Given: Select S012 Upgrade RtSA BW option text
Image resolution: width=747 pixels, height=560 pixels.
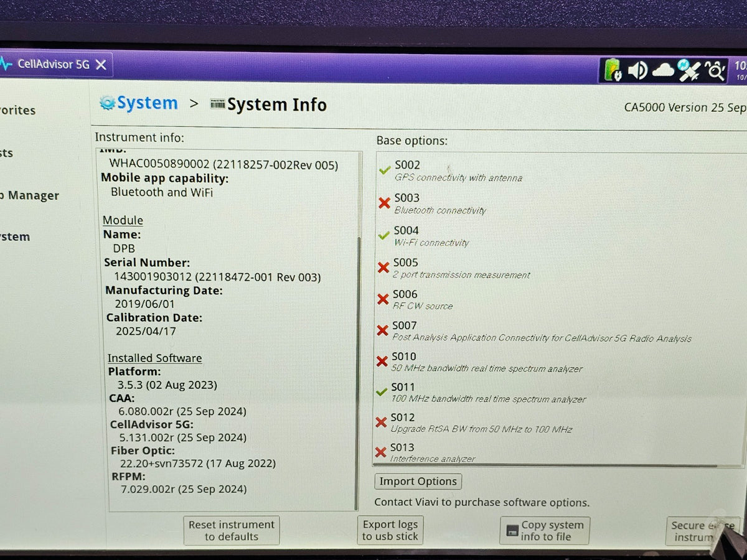Looking at the screenshot, I should [481, 422].
